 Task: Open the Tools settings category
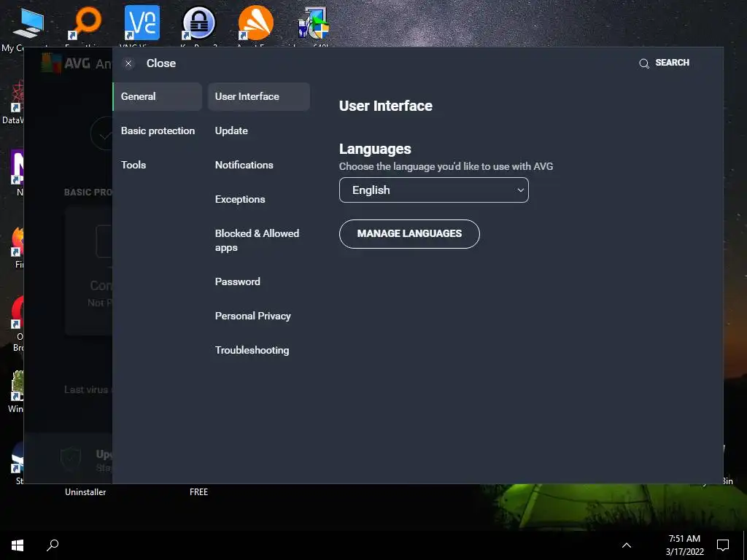(x=133, y=165)
